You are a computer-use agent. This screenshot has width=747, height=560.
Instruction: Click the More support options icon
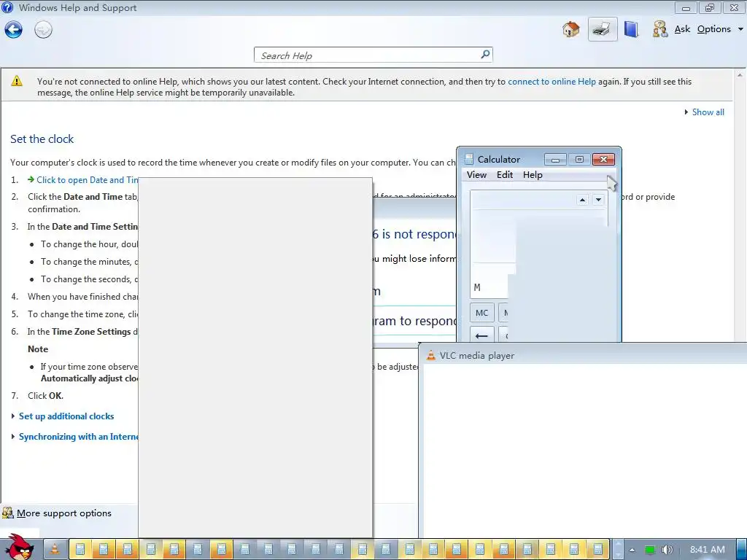(x=7, y=513)
